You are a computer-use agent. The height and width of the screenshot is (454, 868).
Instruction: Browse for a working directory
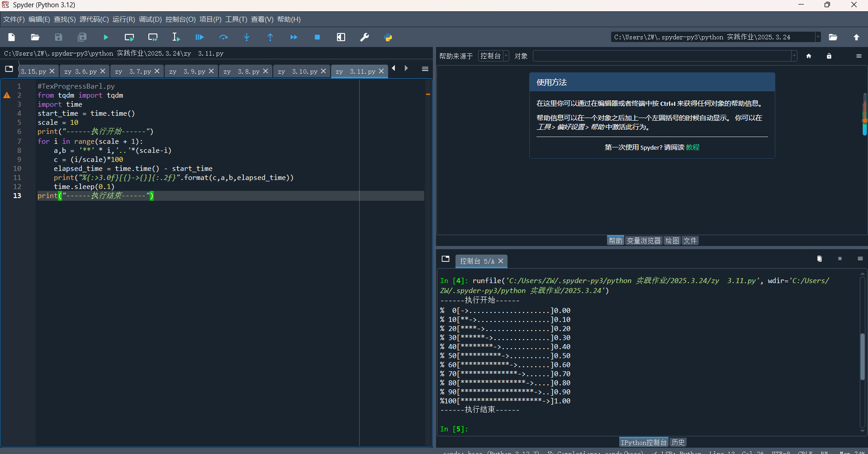point(833,37)
